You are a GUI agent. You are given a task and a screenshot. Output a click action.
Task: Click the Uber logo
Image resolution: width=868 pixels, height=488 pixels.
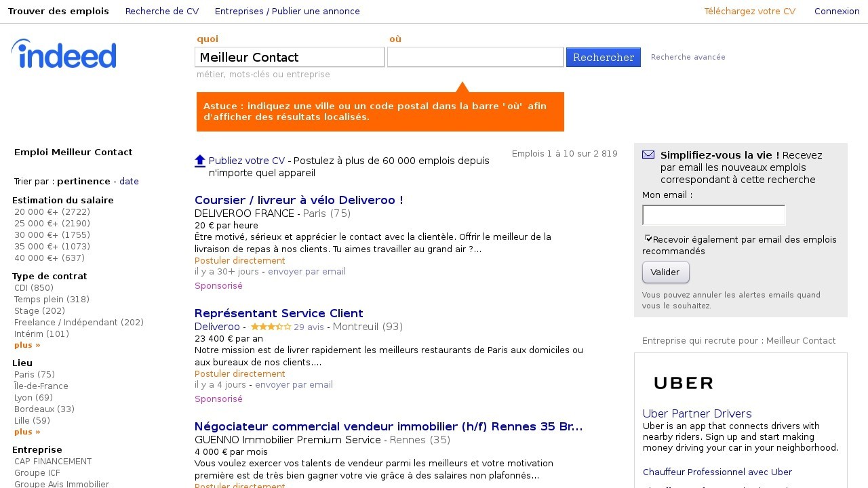click(x=684, y=384)
